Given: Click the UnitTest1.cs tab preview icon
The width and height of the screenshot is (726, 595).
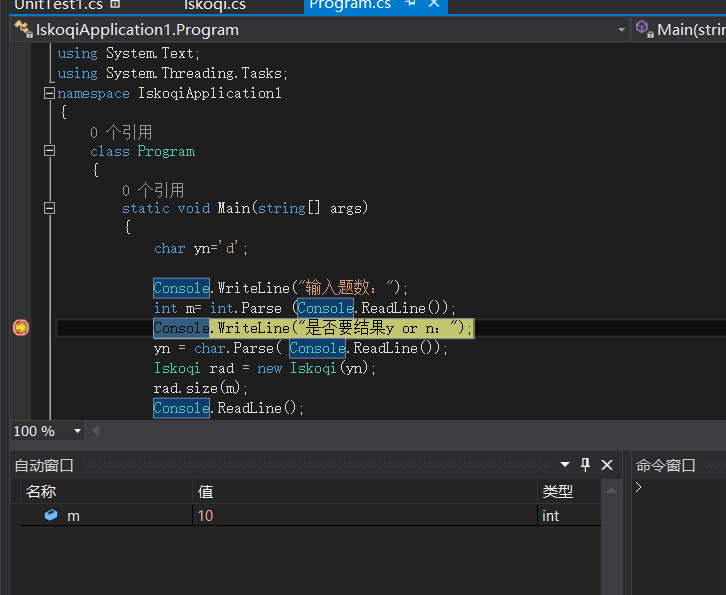Looking at the screenshot, I should (115, 4).
